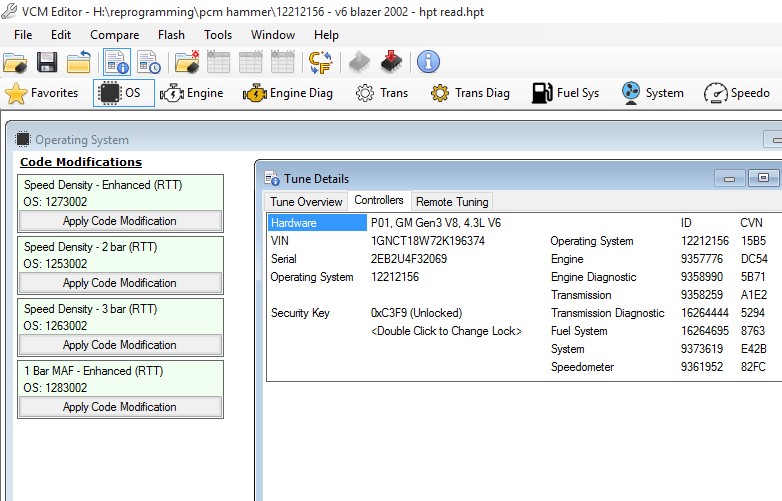The image size is (782, 501).
Task: Click the grayed-out chip icon
Action: click(x=359, y=62)
